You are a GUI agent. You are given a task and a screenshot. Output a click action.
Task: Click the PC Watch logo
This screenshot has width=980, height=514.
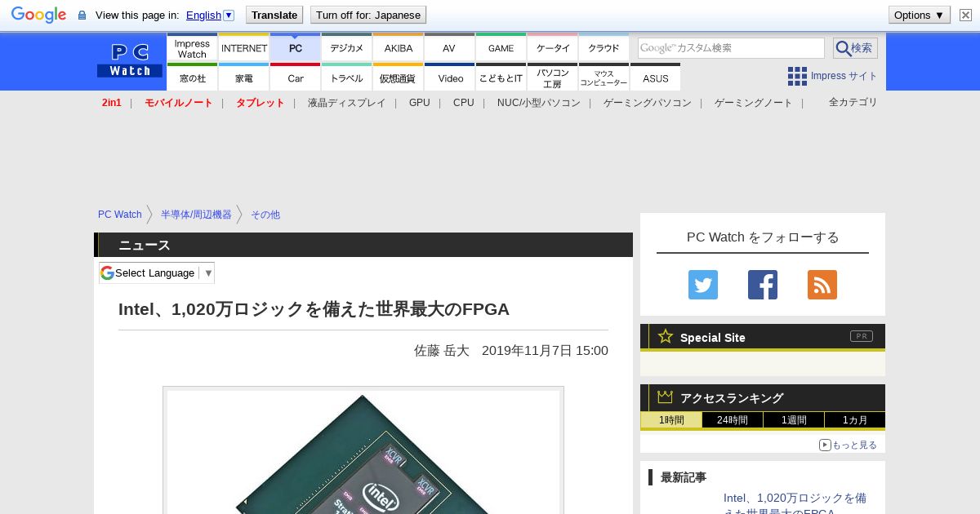[130, 60]
